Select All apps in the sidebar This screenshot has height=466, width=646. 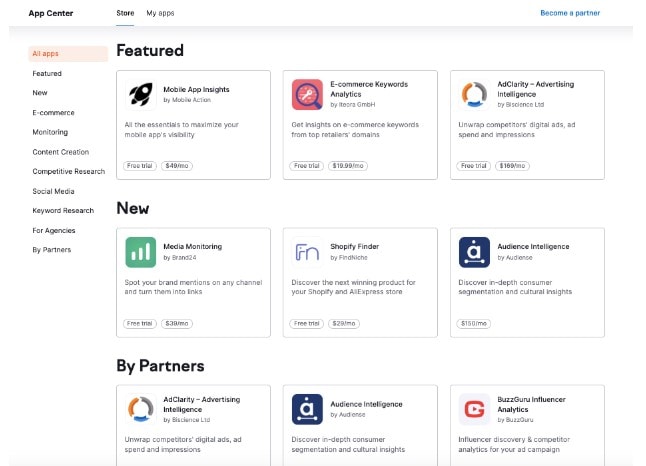68,54
